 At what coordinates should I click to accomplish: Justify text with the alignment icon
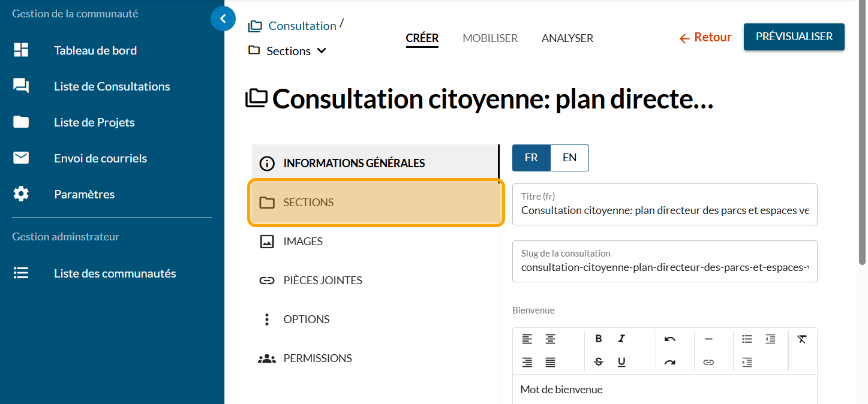[x=550, y=362]
